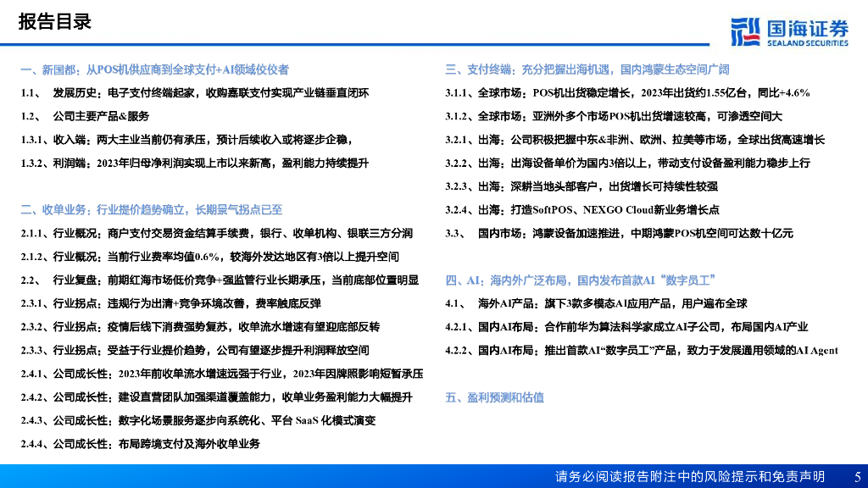Select entry 3.2.3 出海 深耕当地头部客户
The height and width of the screenshot is (488, 868).
581,186
